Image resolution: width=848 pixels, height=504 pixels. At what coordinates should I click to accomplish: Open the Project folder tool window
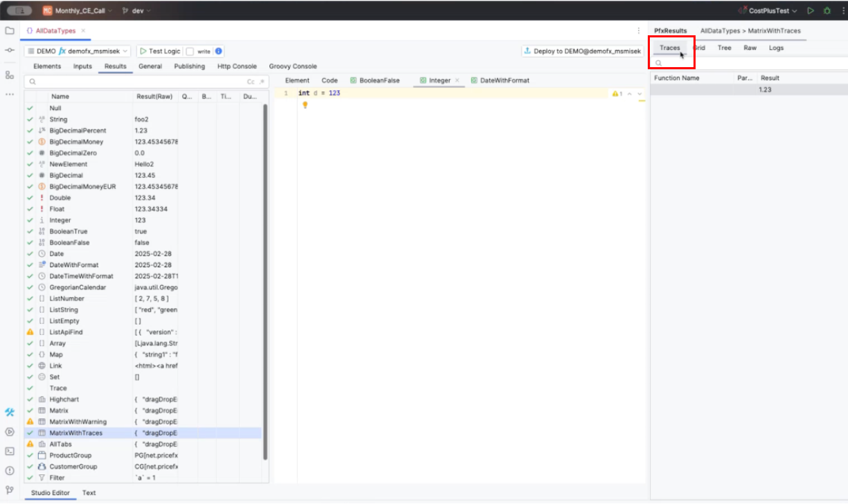click(10, 30)
